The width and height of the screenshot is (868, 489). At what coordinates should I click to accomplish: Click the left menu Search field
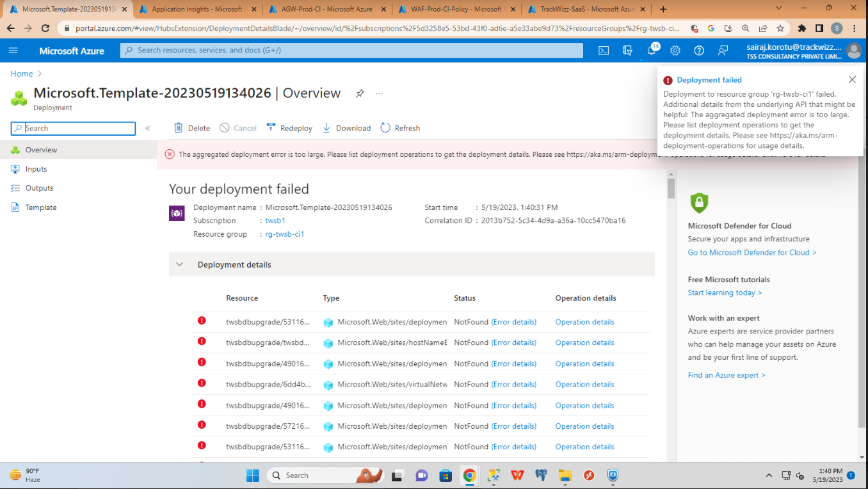(x=73, y=128)
